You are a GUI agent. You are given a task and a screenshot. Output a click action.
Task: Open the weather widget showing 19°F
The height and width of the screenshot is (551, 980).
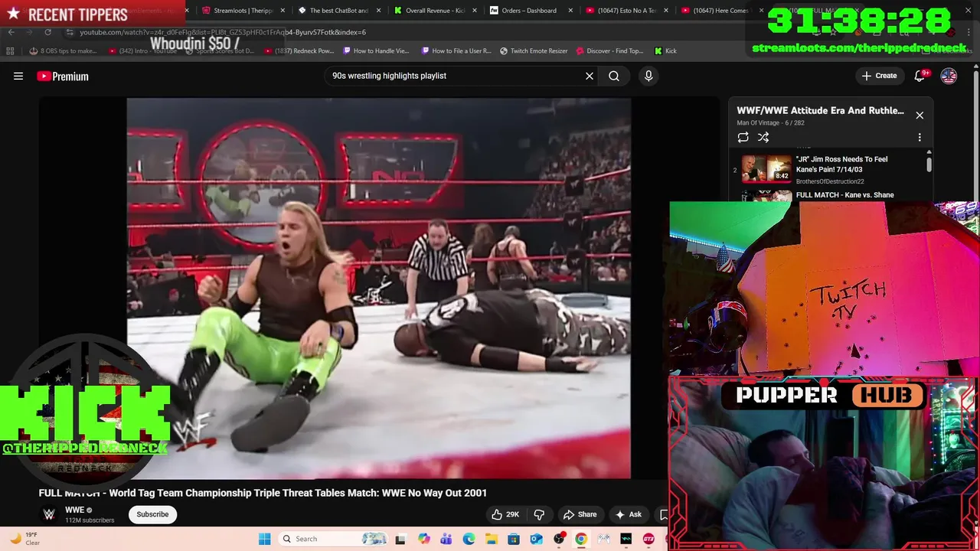24,539
